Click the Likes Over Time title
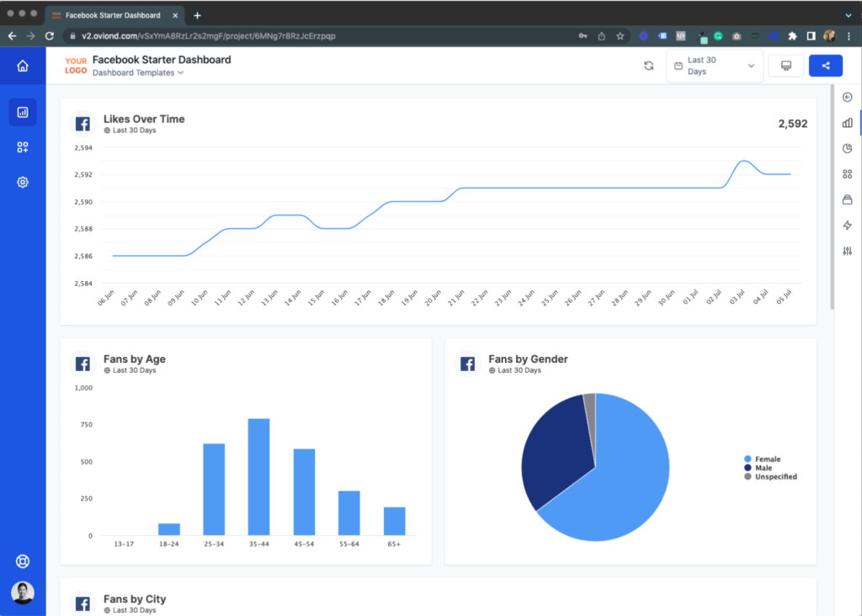The width and height of the screenshot is (862, 616). tap(144, 119)
